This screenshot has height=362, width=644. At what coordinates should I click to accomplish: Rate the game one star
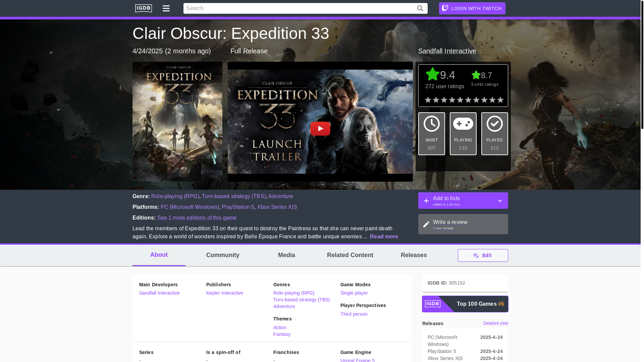point(428,100)
